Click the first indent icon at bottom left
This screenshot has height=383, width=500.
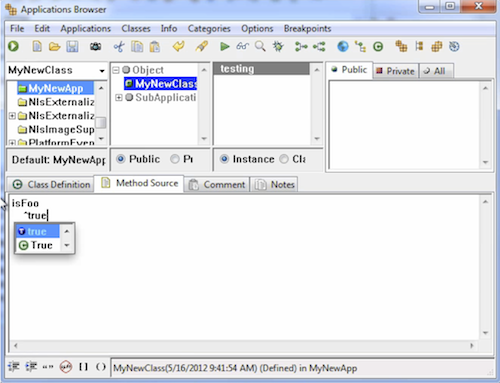click(x=14, y=367)
